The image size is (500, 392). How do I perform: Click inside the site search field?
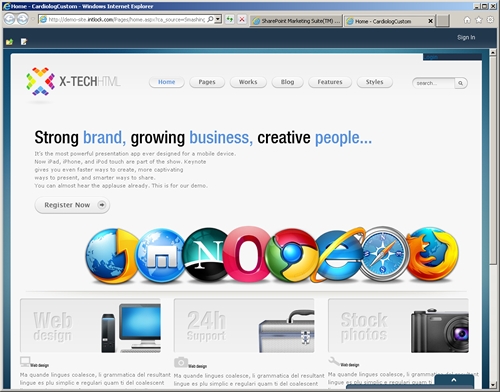pos(434,83)
